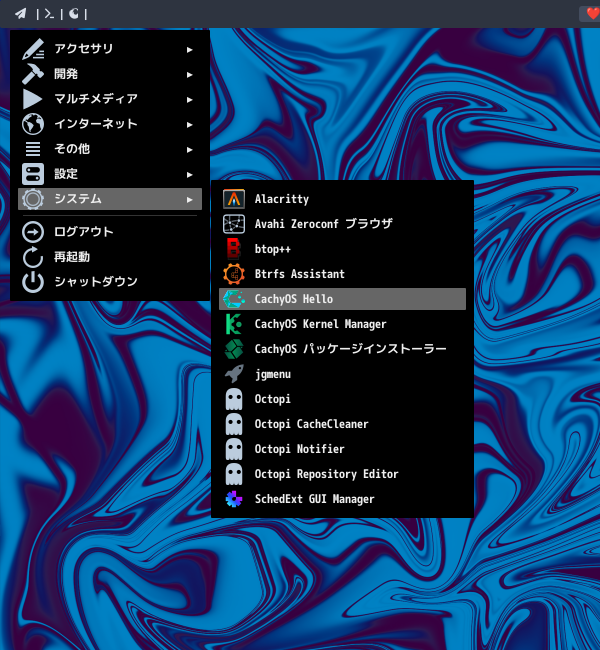The width and height of the screenshot is (600, 650).
Task: Click the paper plane launcher icon in the panel
Action: point(20,14)
